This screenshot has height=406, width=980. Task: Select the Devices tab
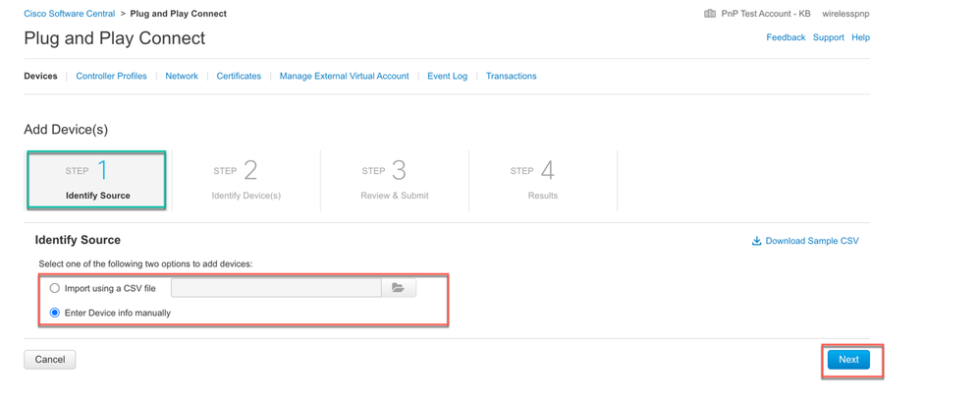[40, 76]
